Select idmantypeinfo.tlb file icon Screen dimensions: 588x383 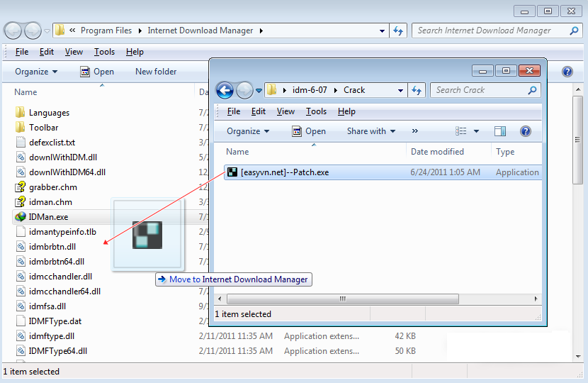[x=21, y=232]
